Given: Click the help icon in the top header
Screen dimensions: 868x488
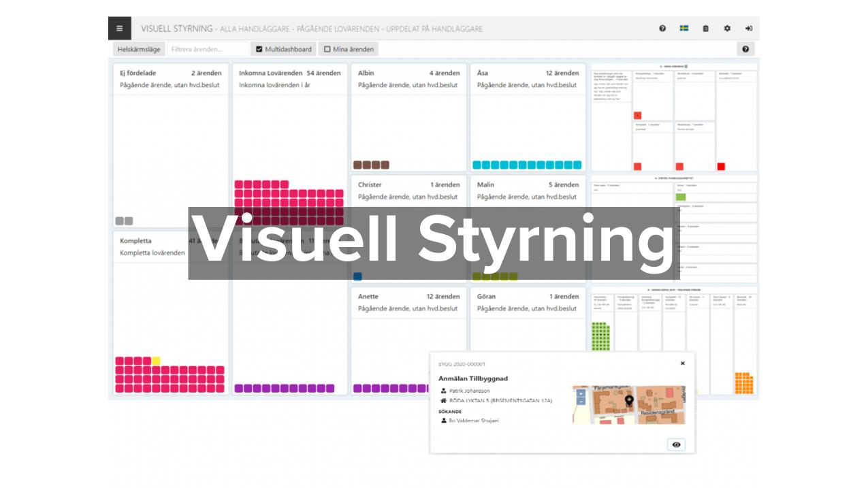Looking at the screenshot, I should click(x=662, y=29).
